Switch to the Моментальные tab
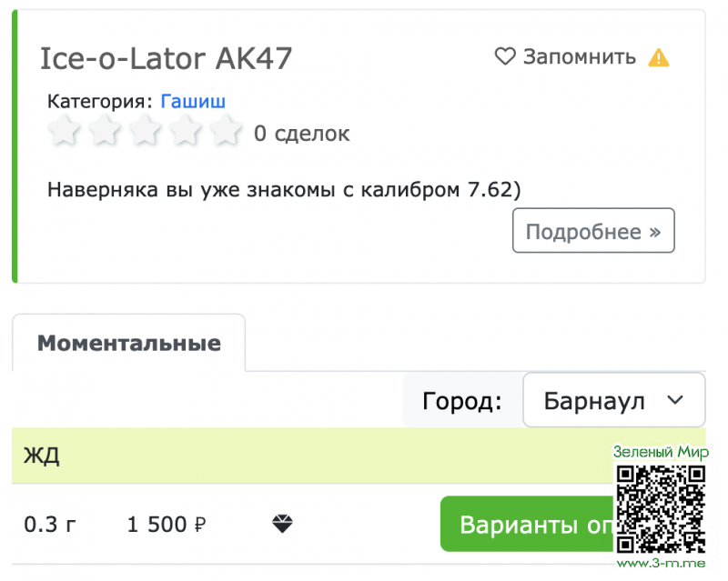728x581 pixels. point(128,344)
